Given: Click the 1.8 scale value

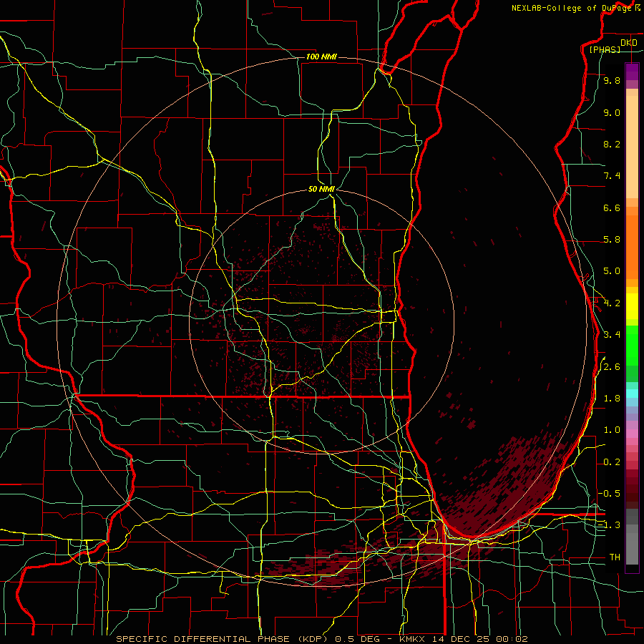Looking at the screenshot, I should [612, 399].
